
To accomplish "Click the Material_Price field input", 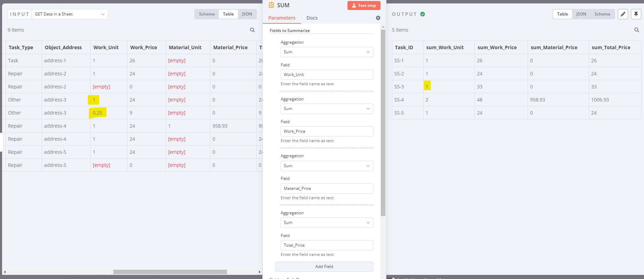I will 326,189.
